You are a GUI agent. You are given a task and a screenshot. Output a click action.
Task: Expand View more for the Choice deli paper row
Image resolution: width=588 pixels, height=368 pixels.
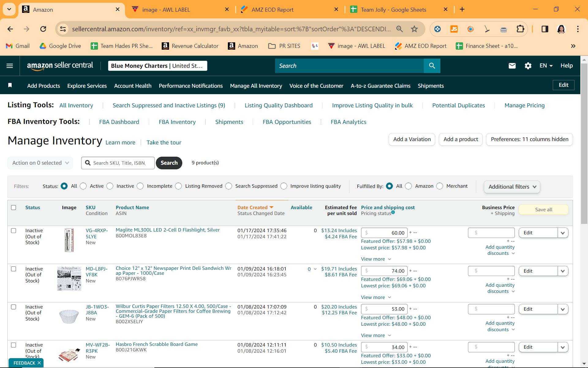pyautogui.click(x=376, y=297)
